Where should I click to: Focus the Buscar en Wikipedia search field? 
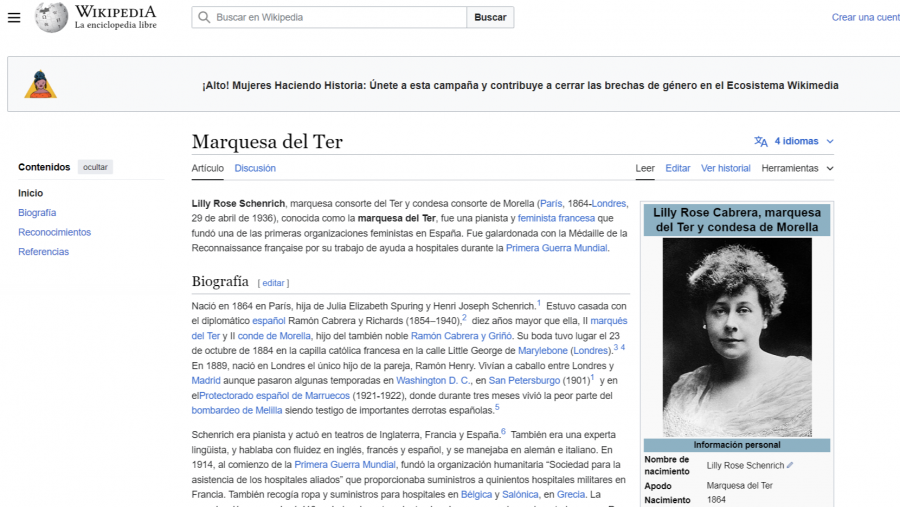click(329, 17)
